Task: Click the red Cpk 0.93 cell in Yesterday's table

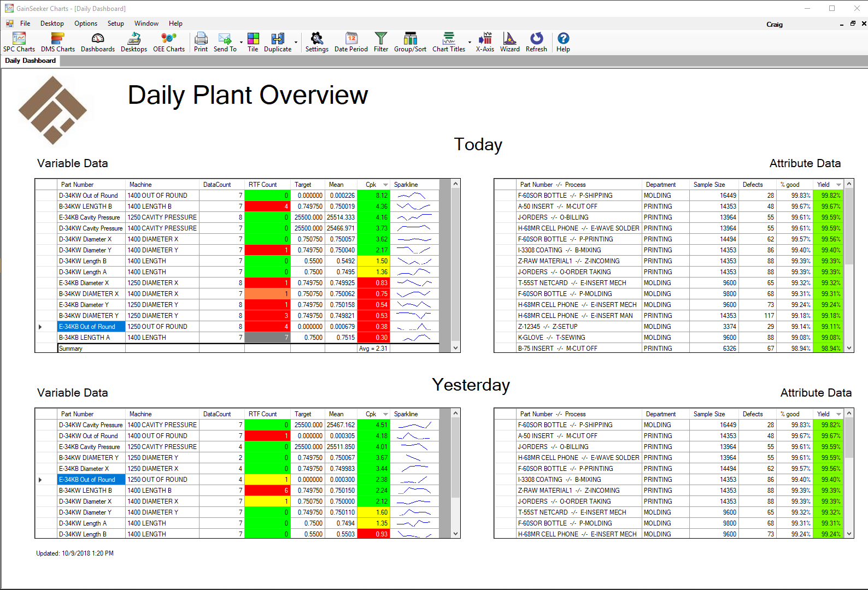Action: pyautogui.click(x=373, y=534)
